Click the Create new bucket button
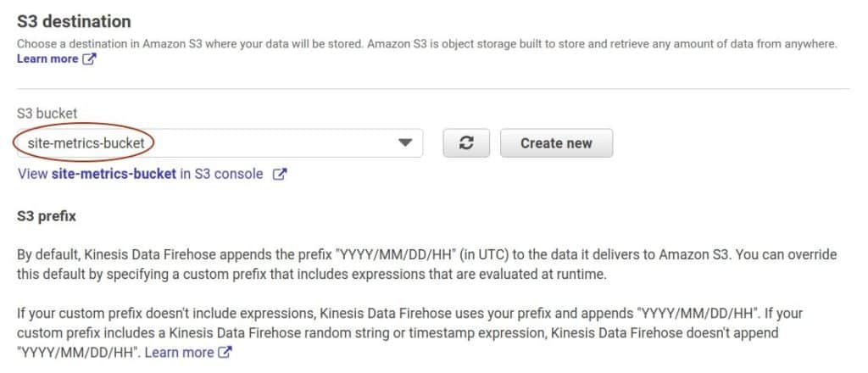Screen dimensions: 868x373 coord(556,143)
